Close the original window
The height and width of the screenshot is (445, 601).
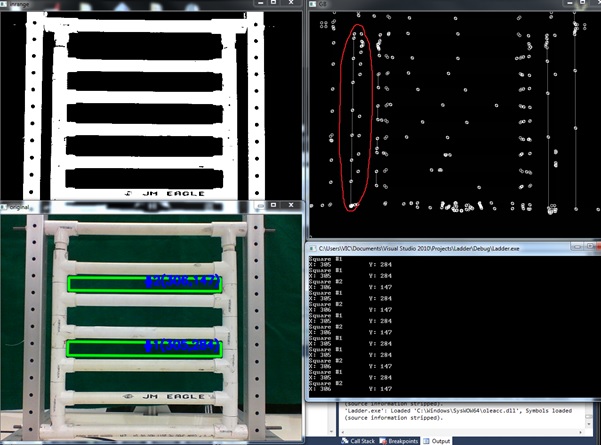click(291, 205)
